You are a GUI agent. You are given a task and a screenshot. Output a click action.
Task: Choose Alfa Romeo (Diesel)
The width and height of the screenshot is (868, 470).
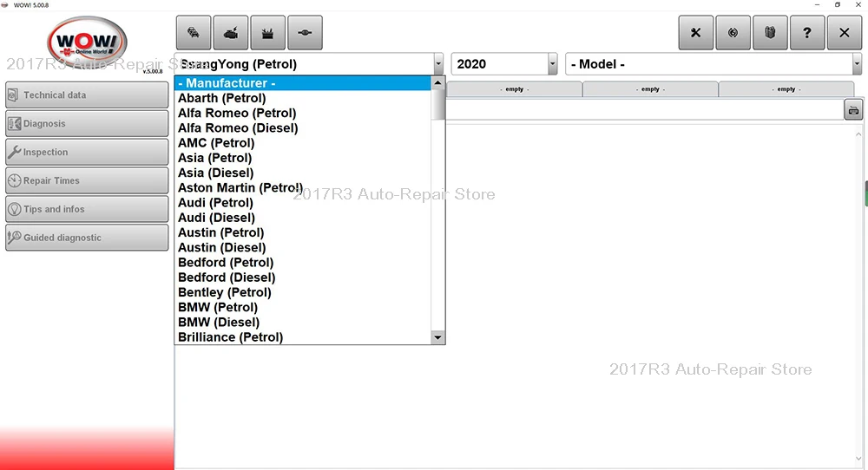pos(303,127)
